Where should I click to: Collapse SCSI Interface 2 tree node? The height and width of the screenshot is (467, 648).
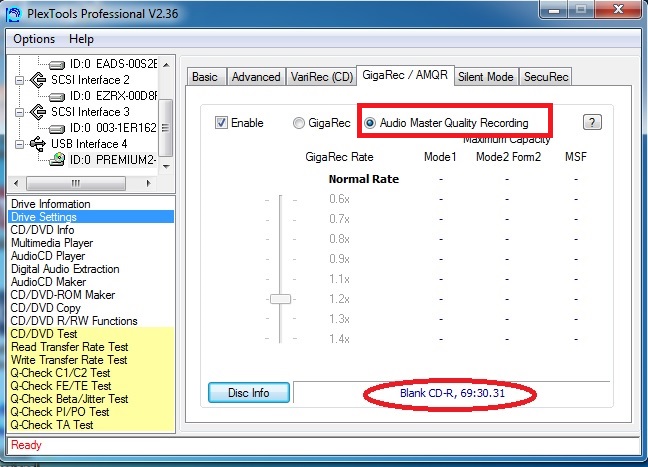pyautogui.click(x=19, y=80)
